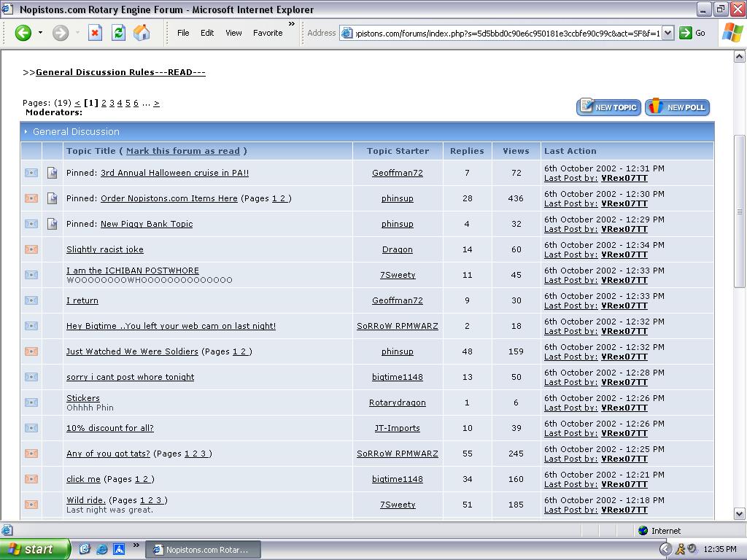Collapse the General Discussion header arrow

pyautogui.click(x=26, y=132)
